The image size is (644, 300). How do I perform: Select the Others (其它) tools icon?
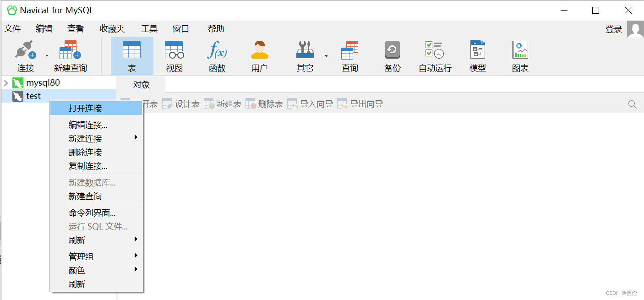[x=305, y=50]
